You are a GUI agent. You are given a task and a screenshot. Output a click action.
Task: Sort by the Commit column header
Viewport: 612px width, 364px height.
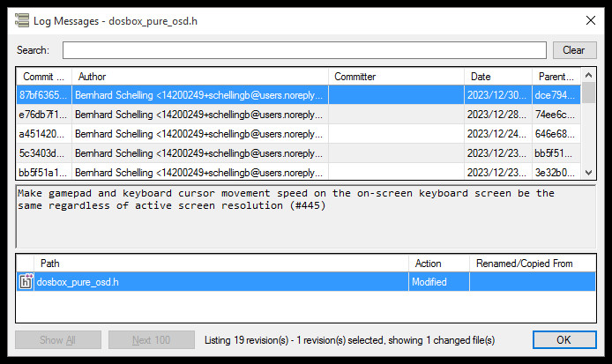[x=44, y=77]
